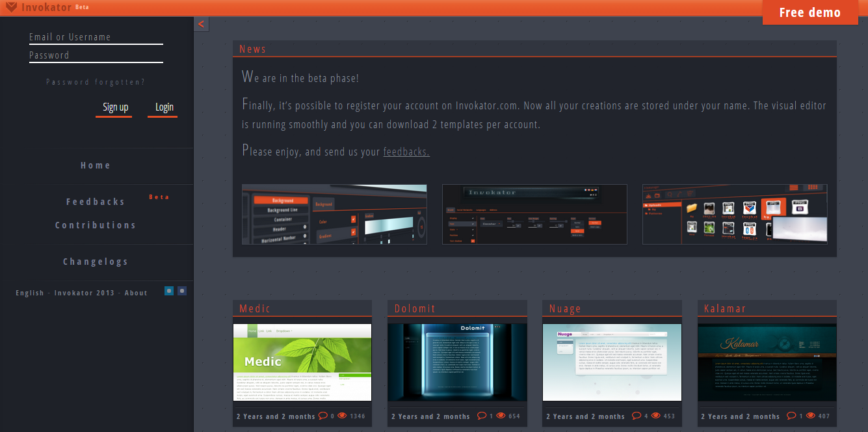Viewport: 868px width, 432px height.
Task: Click the comment icon under Nuage
Action: 637,416
